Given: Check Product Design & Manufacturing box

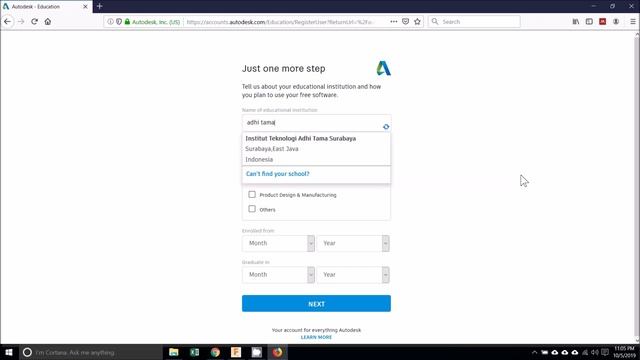Looking at the screenshot, I should [252, 195].
